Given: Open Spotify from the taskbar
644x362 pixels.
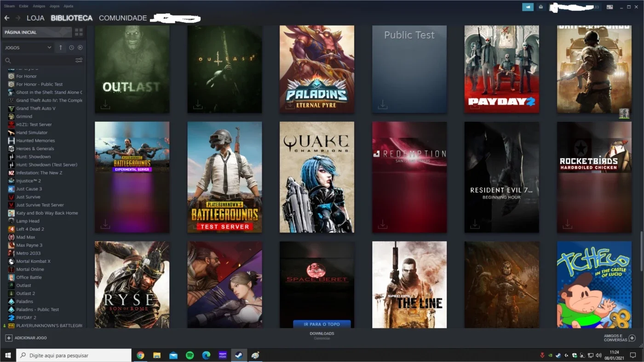Looking at the screenshot, I should click(x=190, y=355).
